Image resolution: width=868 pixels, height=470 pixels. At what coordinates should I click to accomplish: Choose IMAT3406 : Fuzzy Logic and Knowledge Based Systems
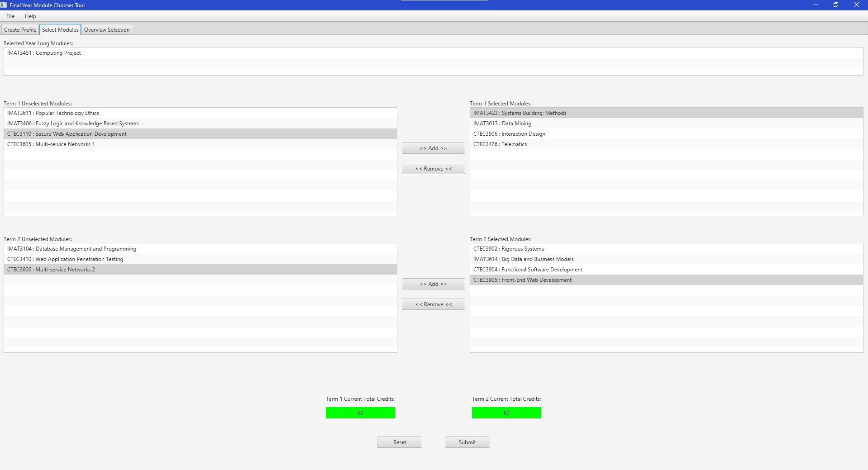pos(200,123)
